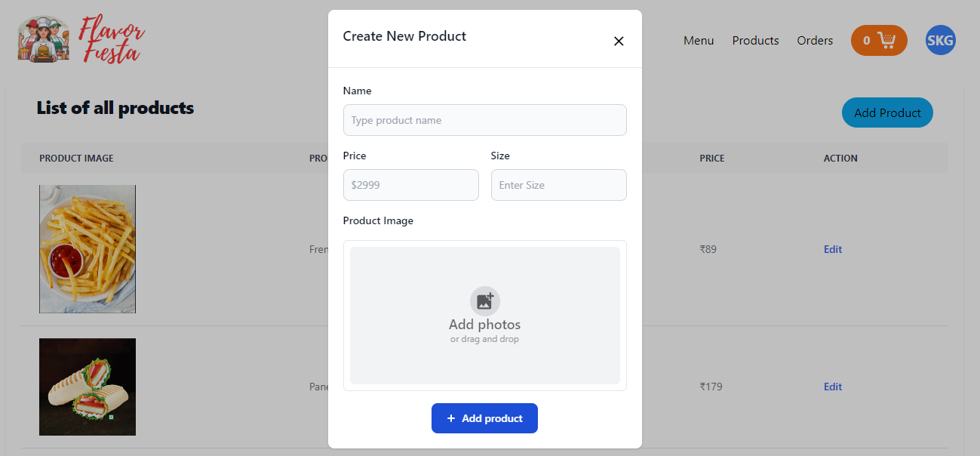View the Orders page
980x456 pixels.
(x=815, y=41)
